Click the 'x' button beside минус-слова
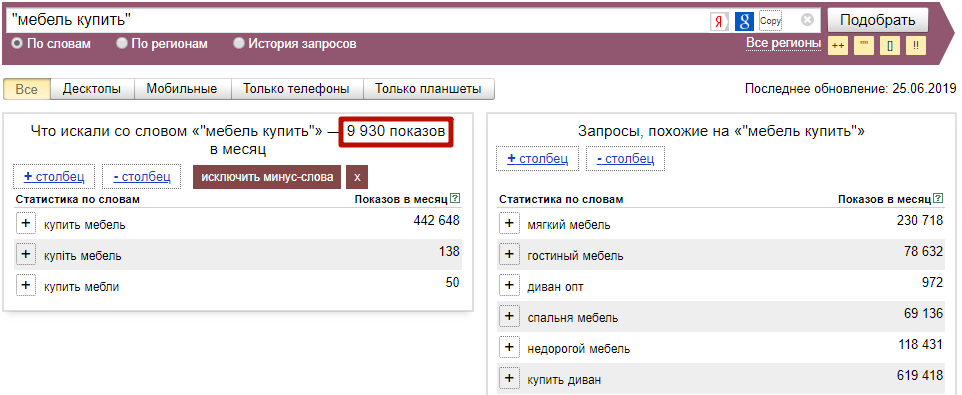The height and width of the screenshot is (395, 962). tap(357, 177)
